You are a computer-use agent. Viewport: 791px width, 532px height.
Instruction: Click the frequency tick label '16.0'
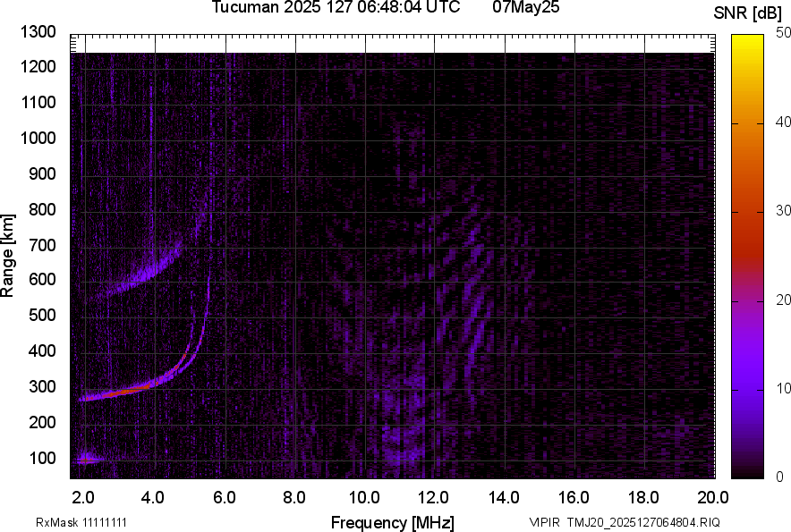[x=574, y=498]
